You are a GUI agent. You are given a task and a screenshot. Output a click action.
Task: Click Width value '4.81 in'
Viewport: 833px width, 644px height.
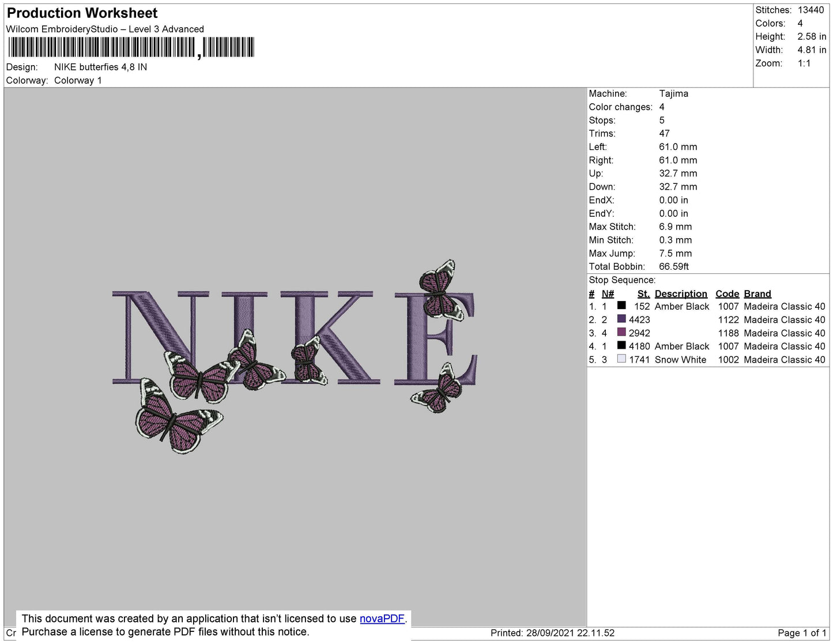coord(812,50)
